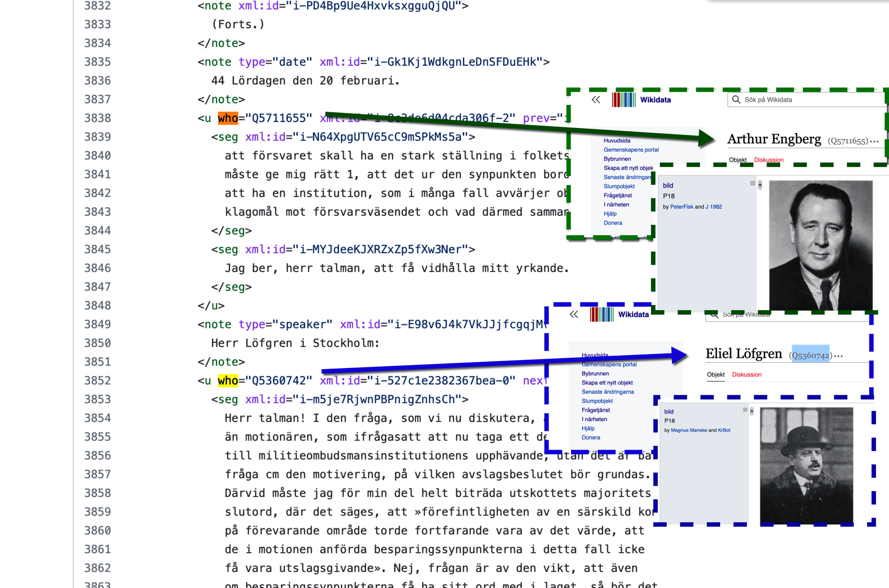889x588 pixels.
Task: Open the portrait photo of Eliel Löfgren
Action: point(806,465)
